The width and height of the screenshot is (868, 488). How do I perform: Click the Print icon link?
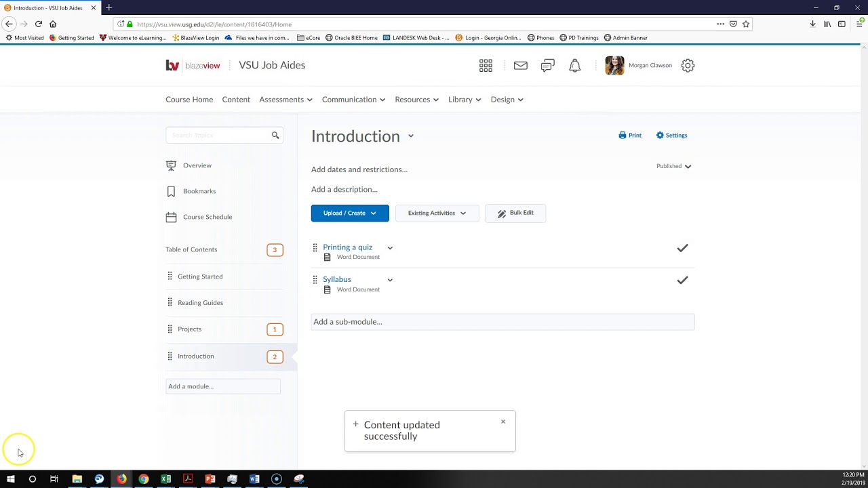tap(630, 136)
